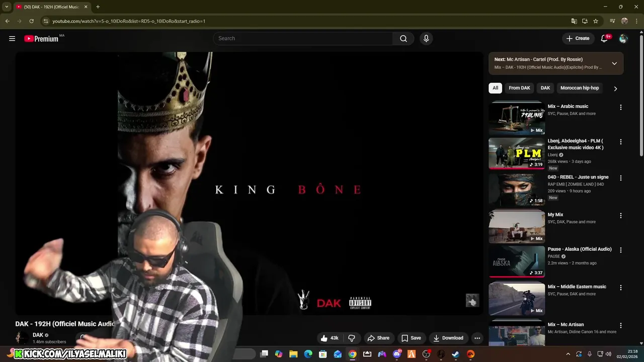Open action menu for My Mix

[x=620, y=216]
